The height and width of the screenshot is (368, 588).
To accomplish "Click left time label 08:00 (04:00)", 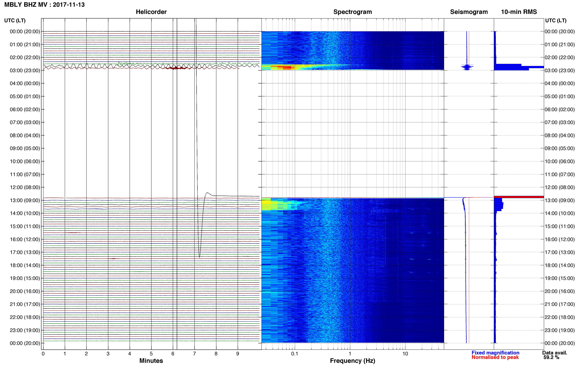I will coord(25,135).
